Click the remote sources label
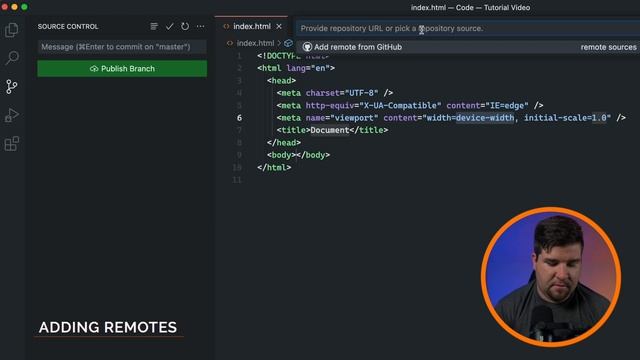Image resolution: width=640 pixels, height=360 pixels. (x=609, y=47)
